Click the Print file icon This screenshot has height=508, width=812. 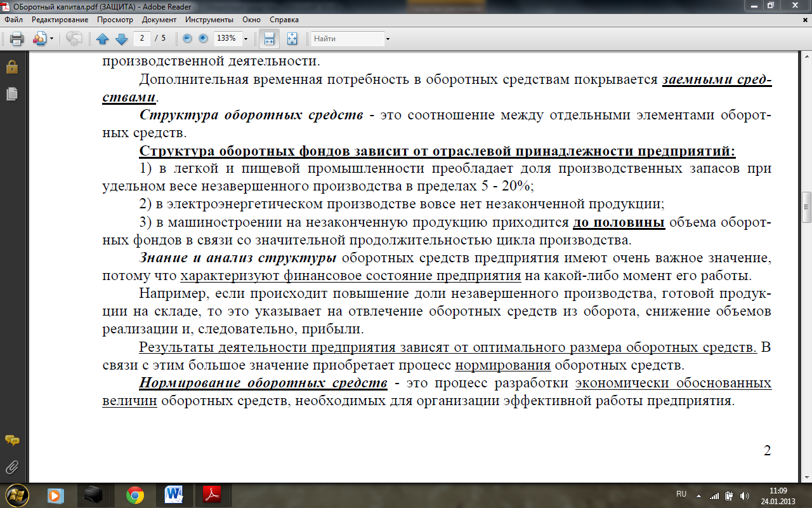(16, 39)
